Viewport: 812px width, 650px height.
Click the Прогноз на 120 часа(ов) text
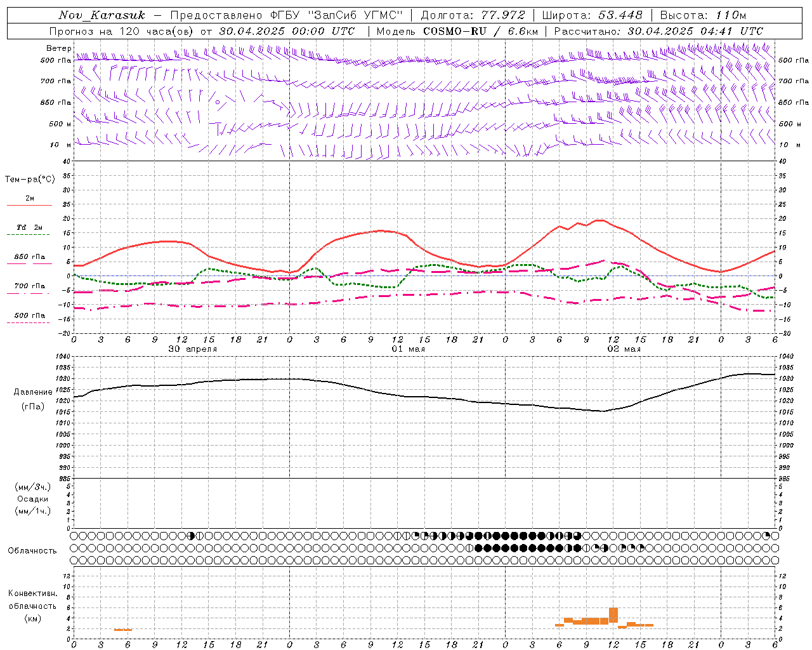(122, 31)
